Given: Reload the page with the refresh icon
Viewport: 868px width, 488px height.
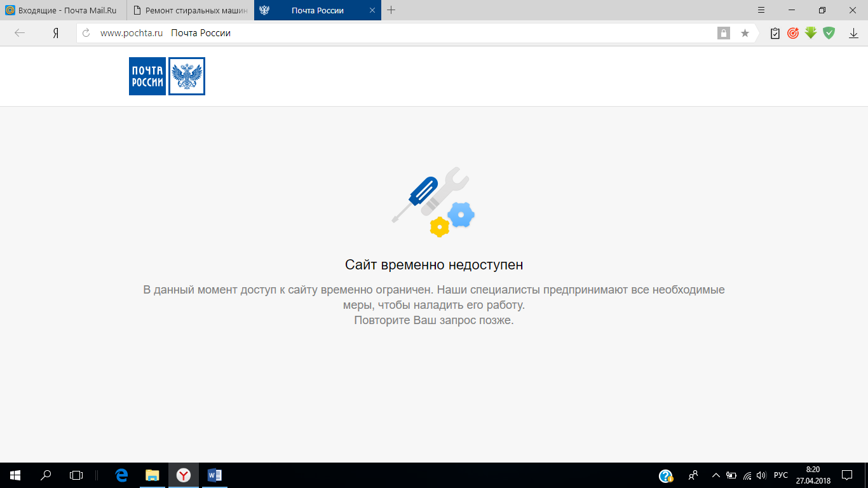Looking at the screenshot, I should [x=86, y=33].
